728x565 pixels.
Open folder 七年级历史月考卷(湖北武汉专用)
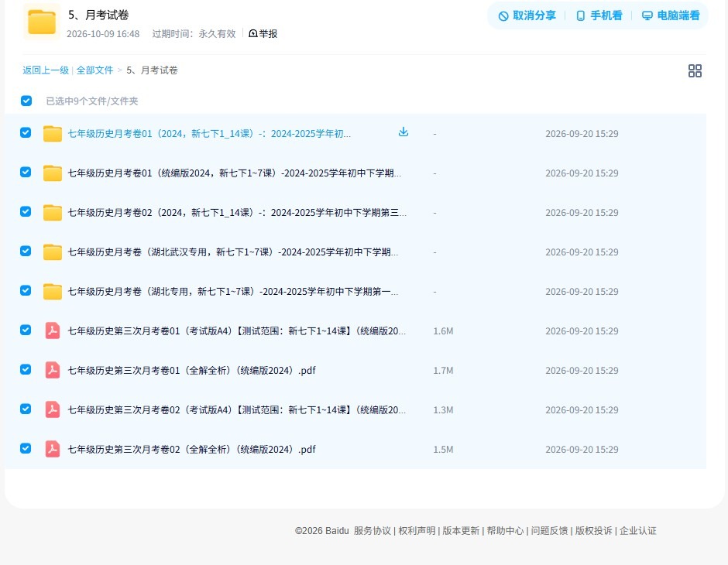pyautogui.click(x=233, y=252)
